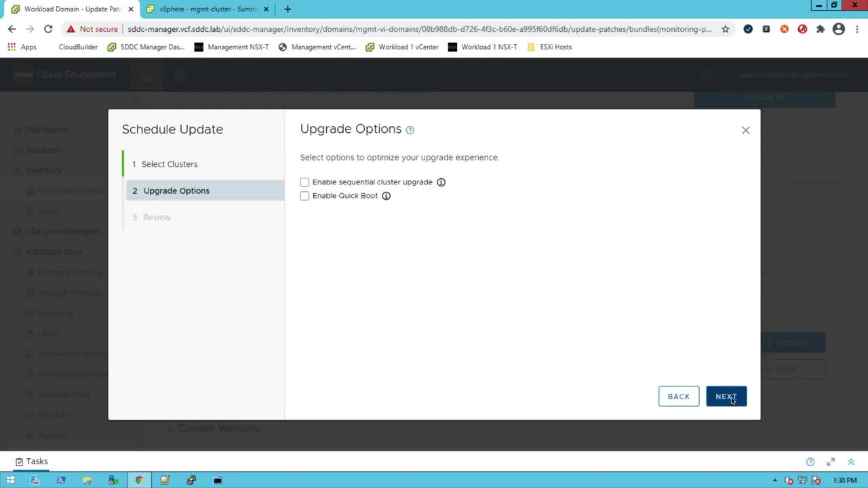Open the command prompt taskbar icon
The width and height of the screenshot is (868, 488).
tap(218, 480)
